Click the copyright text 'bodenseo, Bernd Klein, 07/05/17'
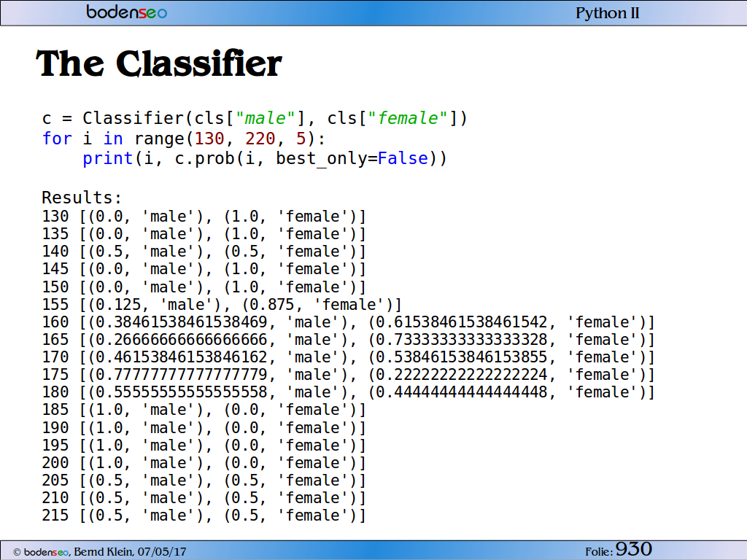Viewport: 747px width, 560px height. pos(105,552)
